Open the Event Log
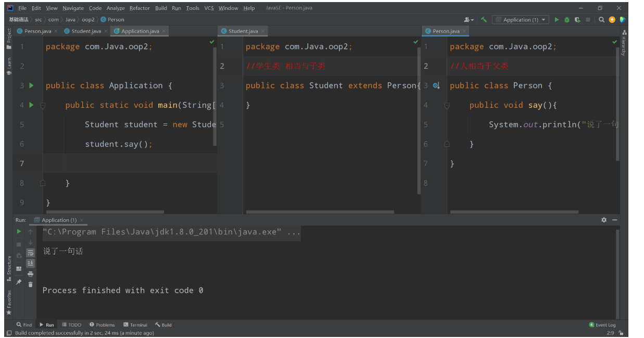This screenshot has width=644, height=338. tap(602, 325)
